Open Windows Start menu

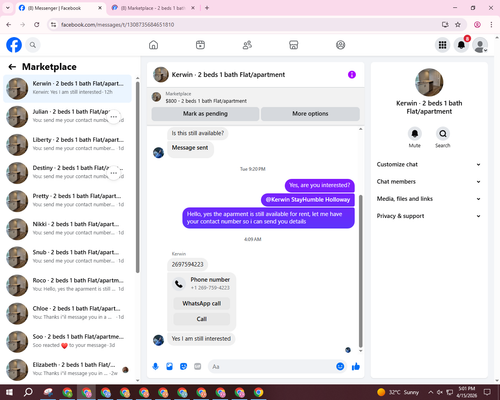(9, 392)
